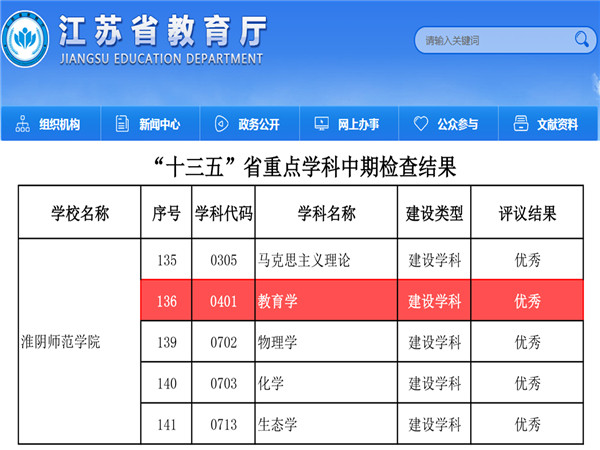
Task: Click the 学科代码 column header
Action: click(224, 213)
